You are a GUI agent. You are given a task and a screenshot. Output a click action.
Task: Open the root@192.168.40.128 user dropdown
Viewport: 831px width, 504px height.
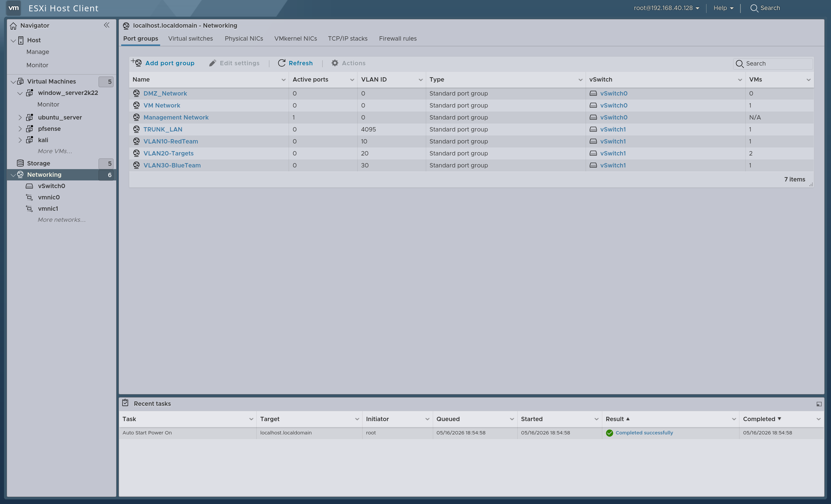(x=667, y=8)
